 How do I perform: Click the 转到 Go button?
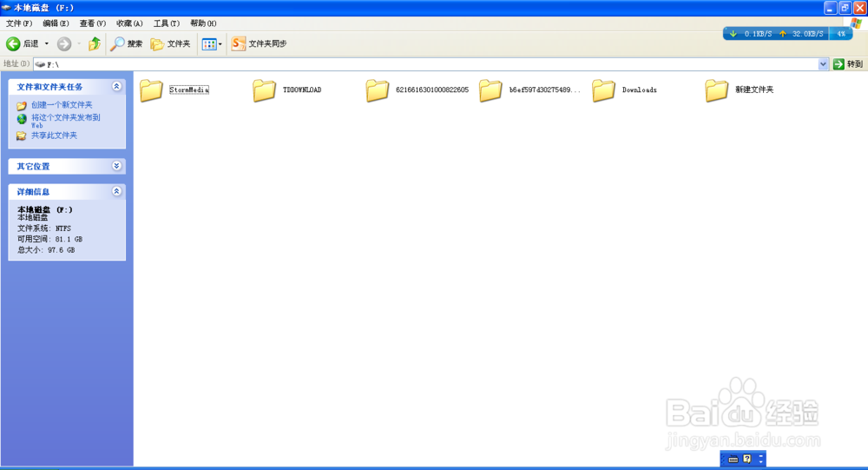[x=848, y=64]
